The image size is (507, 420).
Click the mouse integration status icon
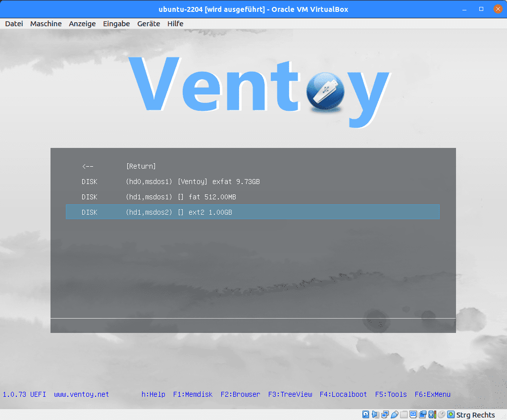point(441,415)
